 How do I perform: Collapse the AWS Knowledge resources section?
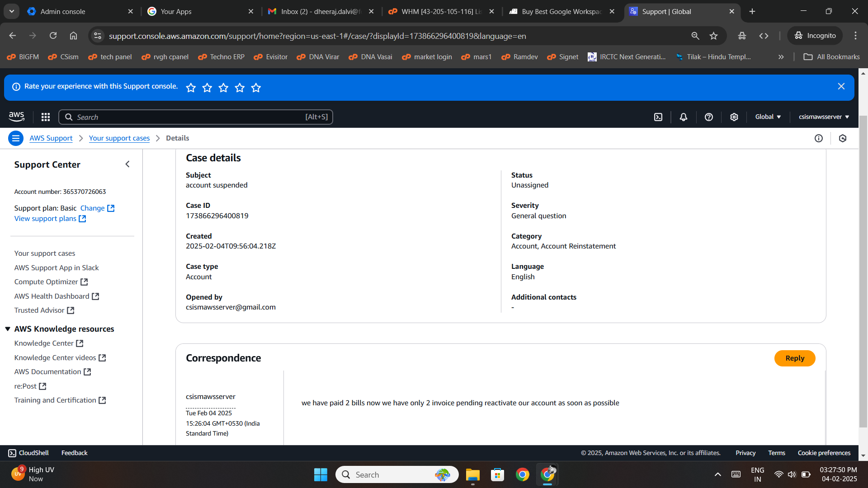click(x=8, y=329)
